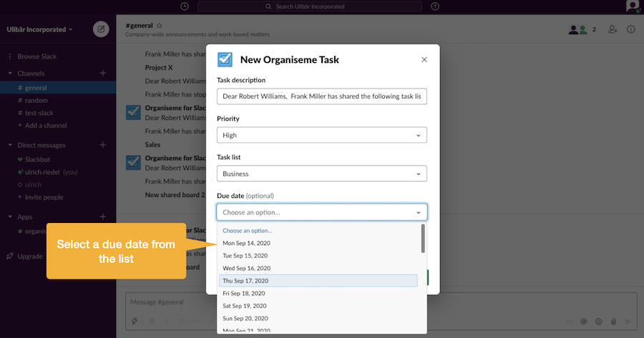This screenshot has height=338, width=644.
Task: Click the plus icon beside Direct messages
Action: [x=103, y=145]
